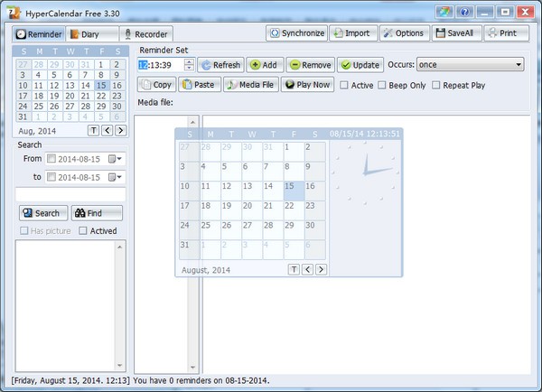Viewport: 542px width, 392px height.
Task: Click the Import toolbar button
Action: pos(353,33)
